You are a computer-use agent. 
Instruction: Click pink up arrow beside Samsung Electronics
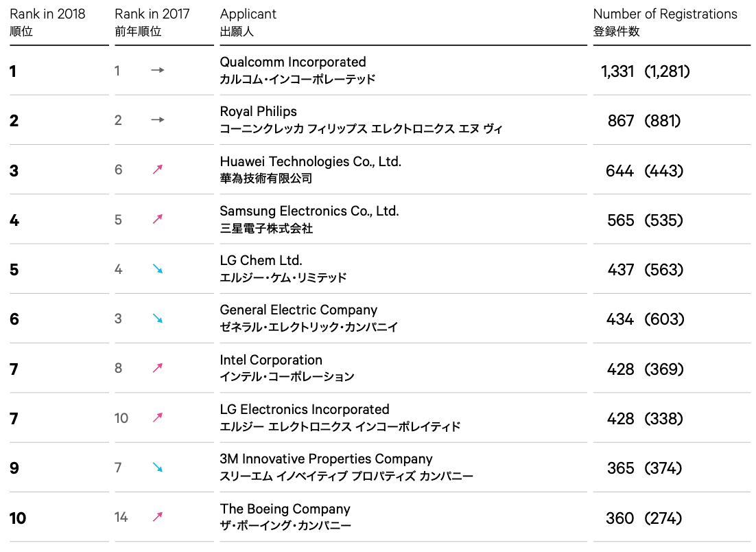click(x=158, y=220)
